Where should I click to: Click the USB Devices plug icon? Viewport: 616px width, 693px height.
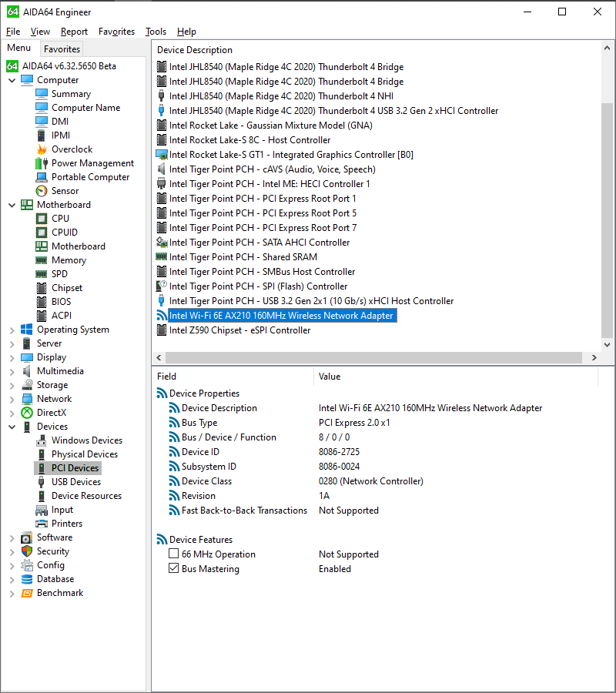42,482
